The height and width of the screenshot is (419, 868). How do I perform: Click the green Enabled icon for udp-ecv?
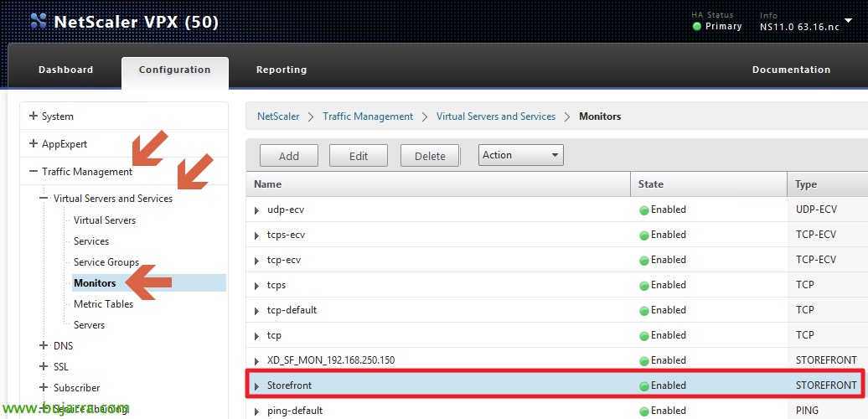pyautogui.click(x=643, y=210)
